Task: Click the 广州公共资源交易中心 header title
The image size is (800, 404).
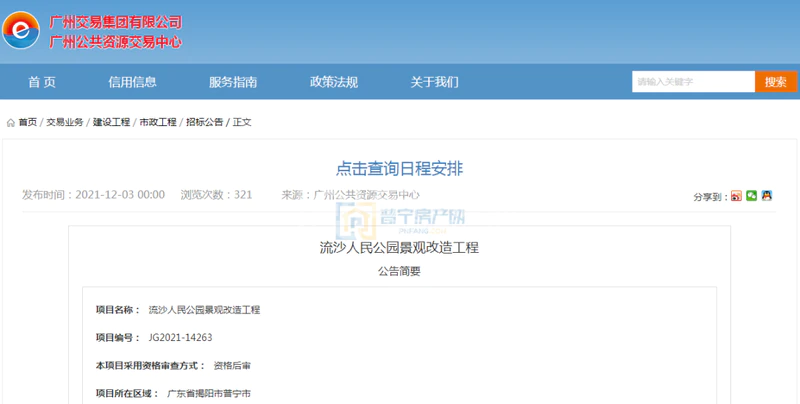Action: [x=115, y=42]
